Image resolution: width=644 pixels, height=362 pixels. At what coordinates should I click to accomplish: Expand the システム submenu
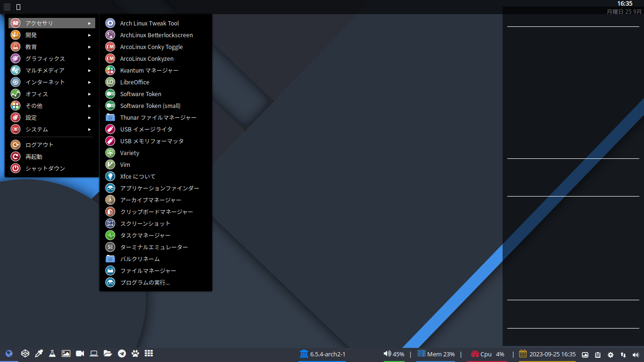pyautogui.click(x=52, y=129)
